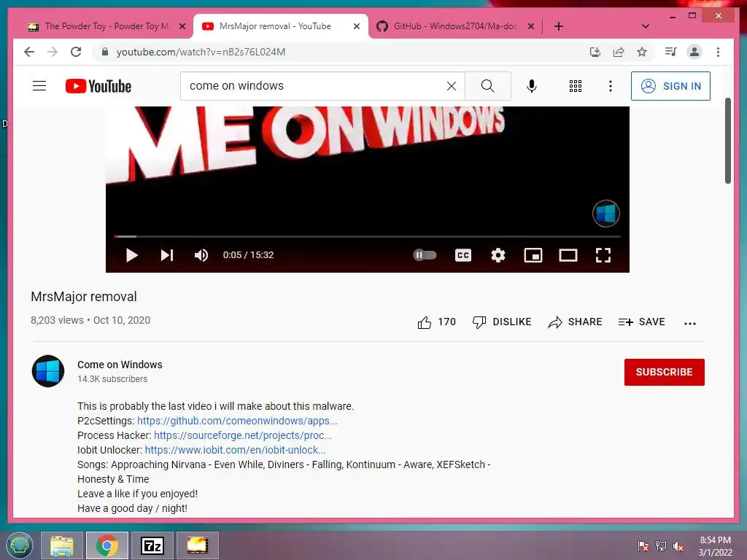Click the DISLIKE button
The height and width of the screenshot is (560, 747).
pyautogui.click(x=502, y=322)
